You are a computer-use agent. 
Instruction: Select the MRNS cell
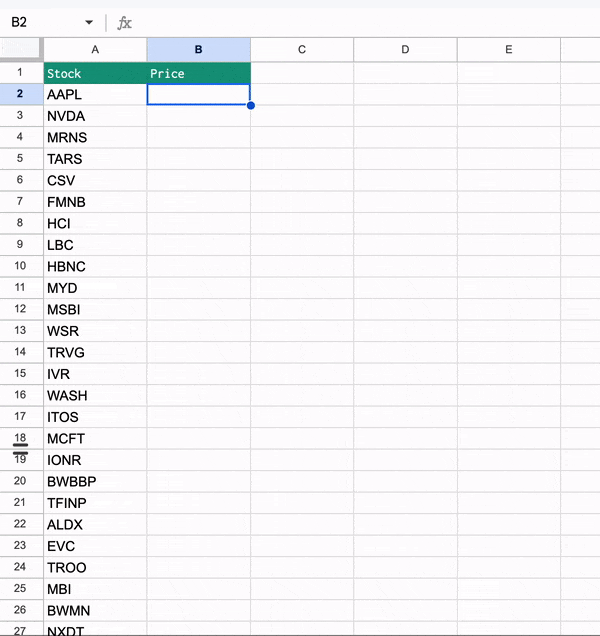(95, 138)
